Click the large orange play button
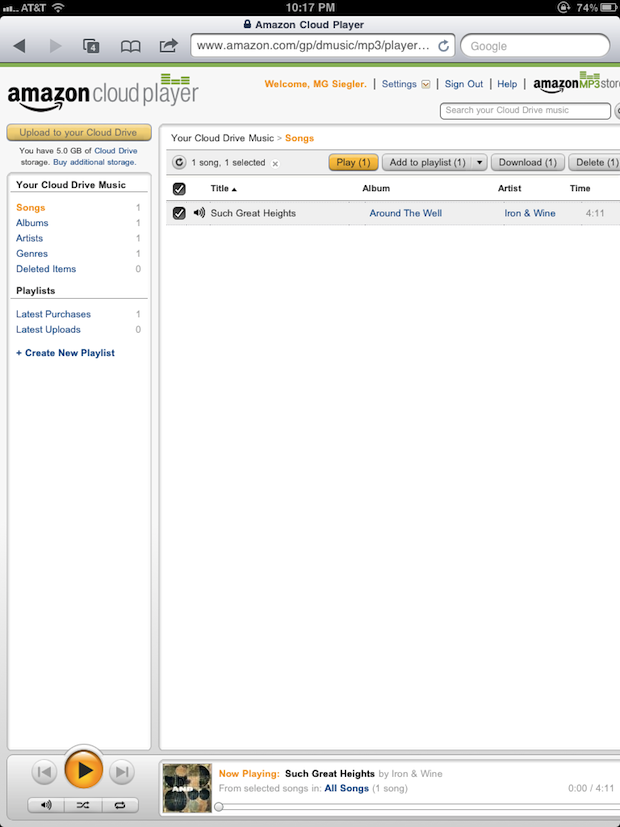 [83, 770]
